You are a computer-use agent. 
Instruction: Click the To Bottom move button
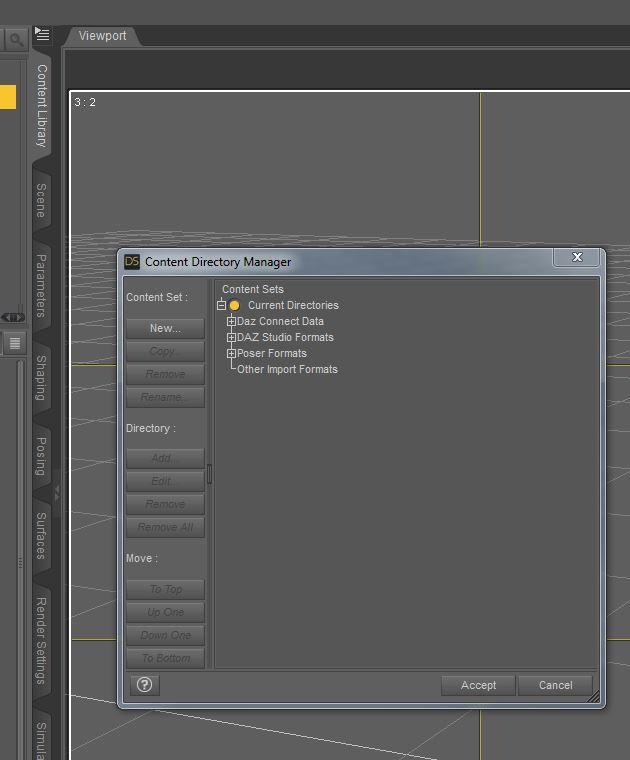pos(165,658)
